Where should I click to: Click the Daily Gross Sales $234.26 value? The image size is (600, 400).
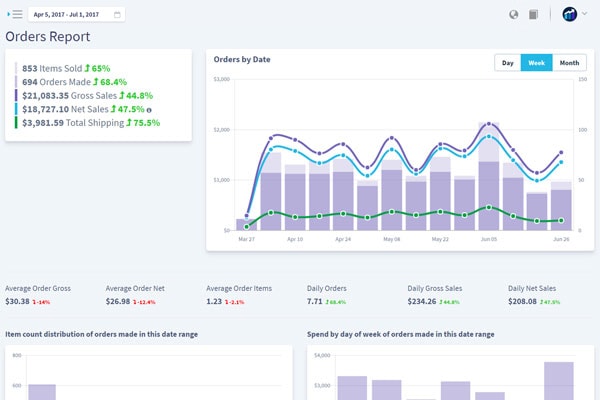[422, 302]
